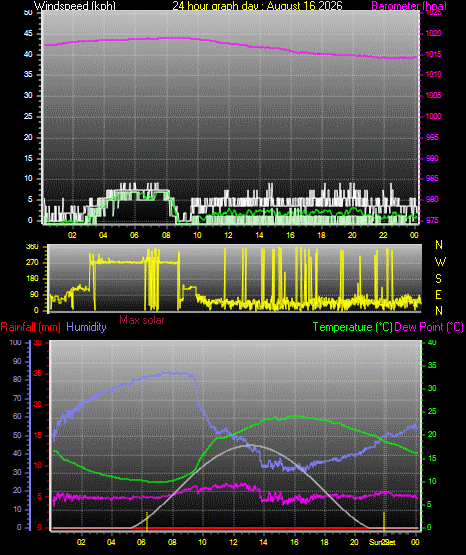Click the yellow sunrise marker near 06
The width and height of the screenshot is (466, 555).
(x=147, y=522)
